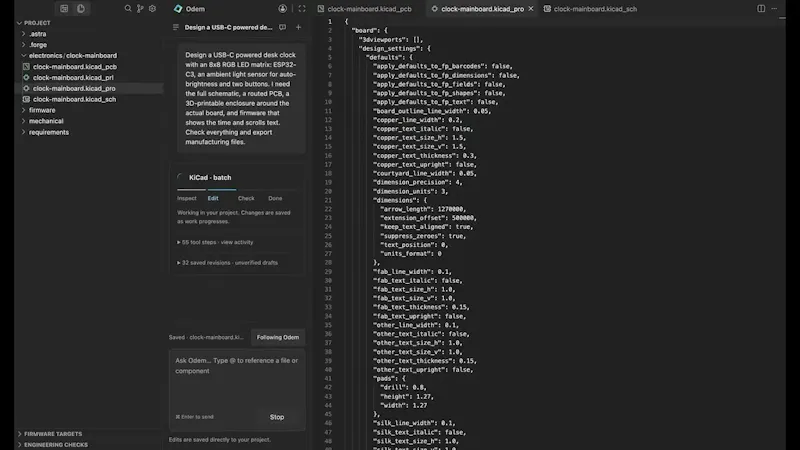This screenshot has width=800, height=450.
Task: Toggle fullscreen for the Odem panel
Action: [302, 9]
